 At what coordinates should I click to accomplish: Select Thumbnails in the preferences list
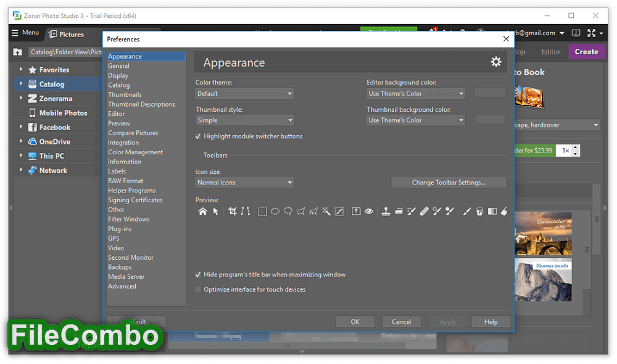[x=125, y=95]
